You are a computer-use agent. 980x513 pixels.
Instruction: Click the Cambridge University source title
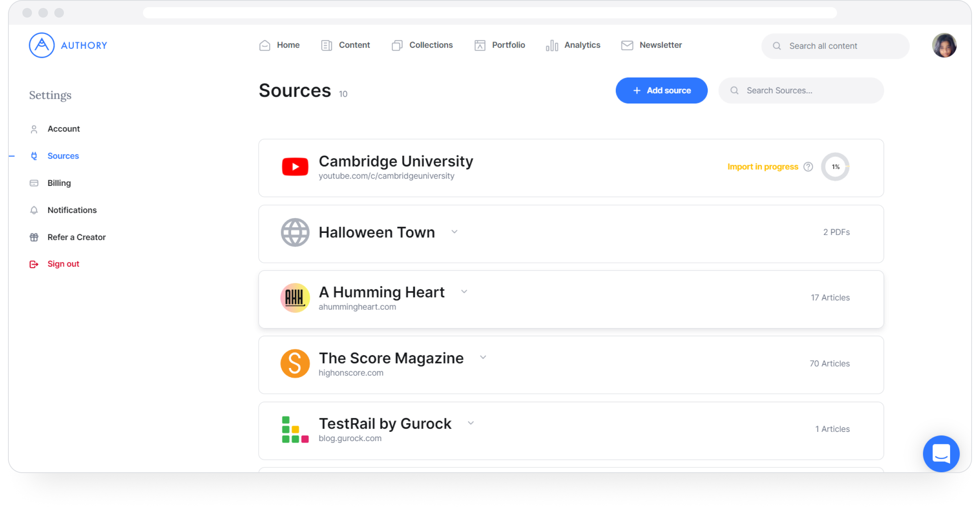tap(396, 161)
